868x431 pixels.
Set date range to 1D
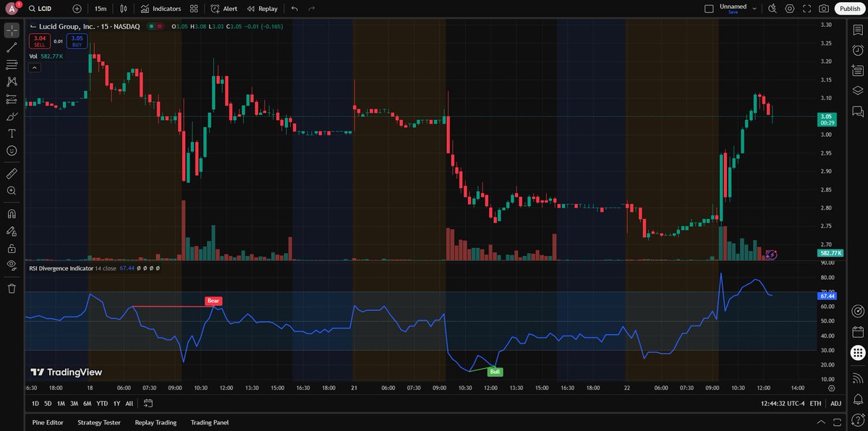[35, 403]
